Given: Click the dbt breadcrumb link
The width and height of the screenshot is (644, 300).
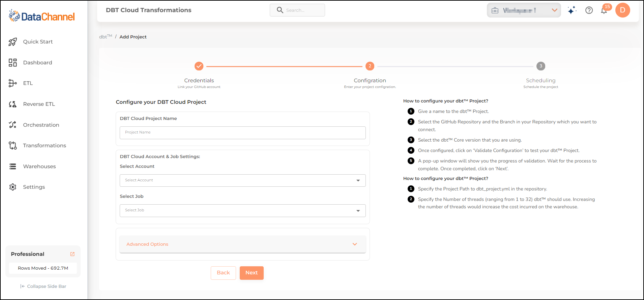Looking at the screenshot, I should tap(106, 36).
